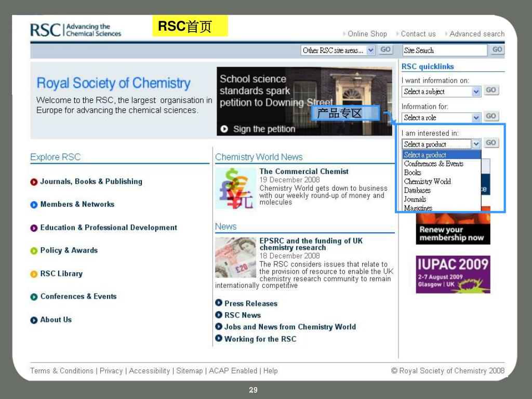The width and height of the screenshot is (532, 399).
Task: Click the RSC Advancing the Chemical Sciences logo
Action: click(76, 30)
